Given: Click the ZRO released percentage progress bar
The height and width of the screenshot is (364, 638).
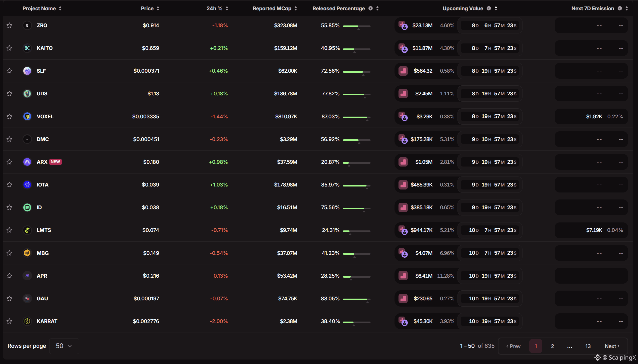Looking at the screenshot, I should click(x=356, y=26).
